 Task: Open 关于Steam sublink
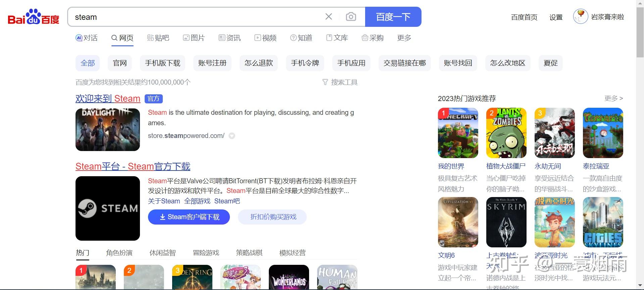coord(164,201)
